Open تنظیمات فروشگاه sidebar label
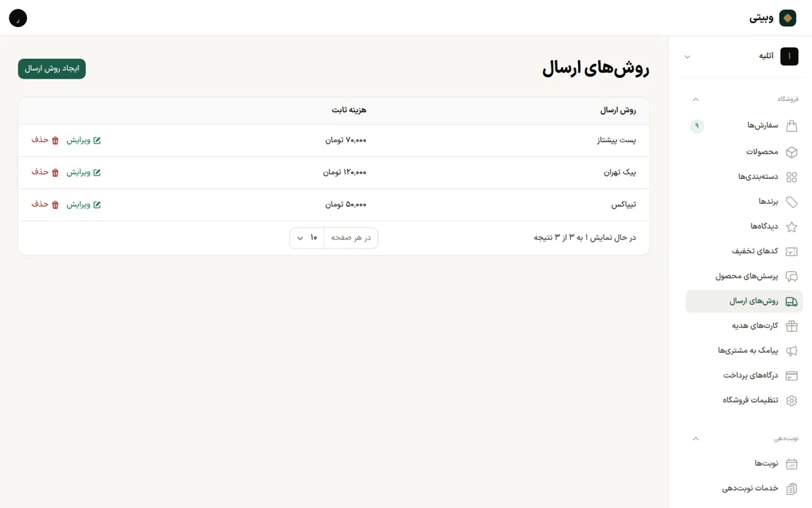This screenshot has width=812, height=508. pos(750,400)
